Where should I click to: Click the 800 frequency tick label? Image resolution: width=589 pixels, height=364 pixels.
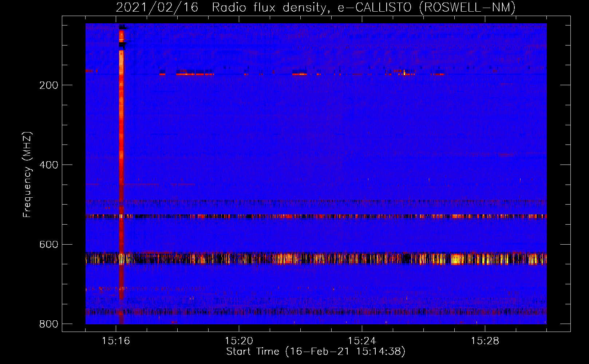49,324
